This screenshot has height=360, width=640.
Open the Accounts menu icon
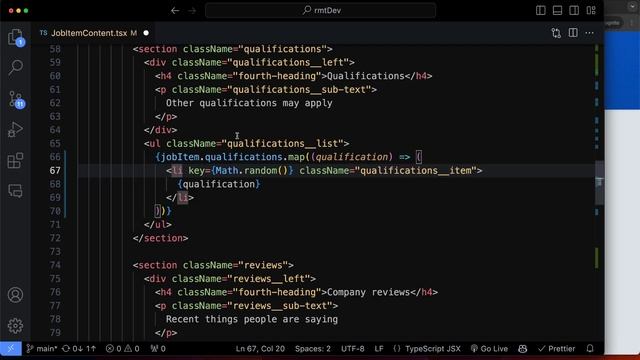pos(16,295)
